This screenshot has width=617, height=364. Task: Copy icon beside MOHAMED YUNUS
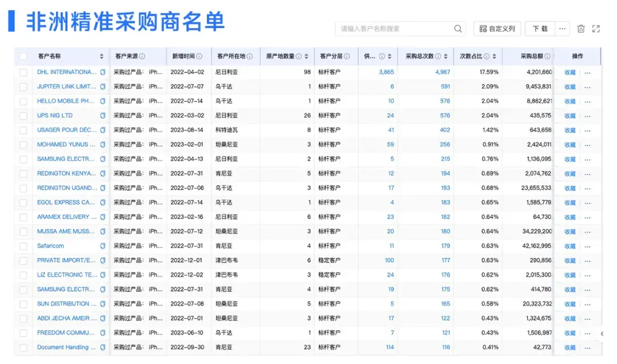pyautogui.click(x=103, y=145)
